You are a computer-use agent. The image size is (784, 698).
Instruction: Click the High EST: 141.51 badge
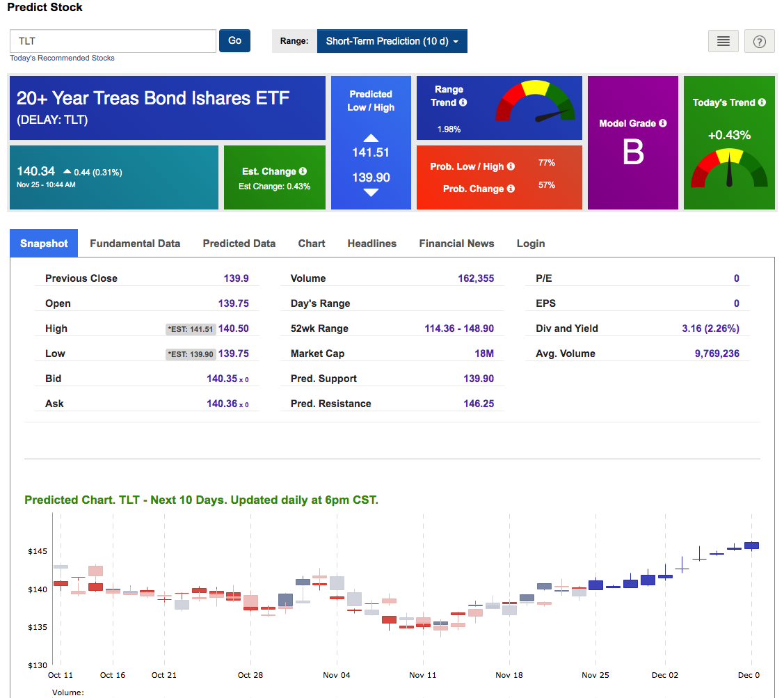click(x=191, y=329)
